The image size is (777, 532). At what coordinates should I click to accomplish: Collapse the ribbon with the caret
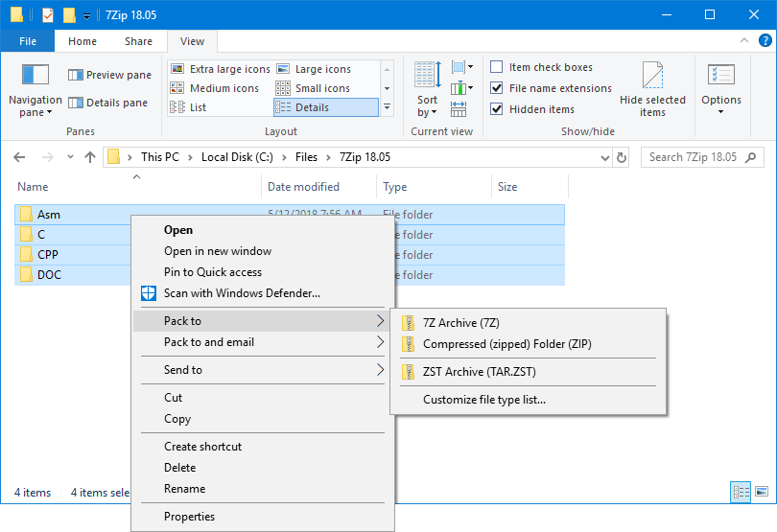744,40
